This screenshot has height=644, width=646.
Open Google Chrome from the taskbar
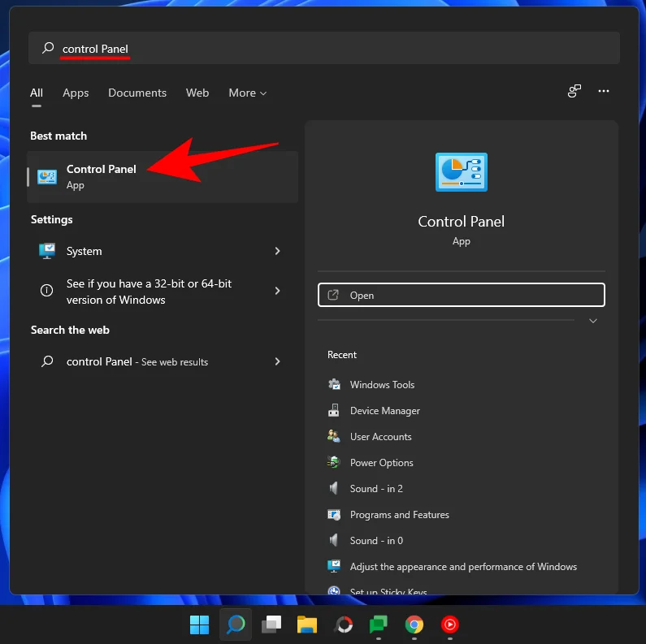coord(414,625)
